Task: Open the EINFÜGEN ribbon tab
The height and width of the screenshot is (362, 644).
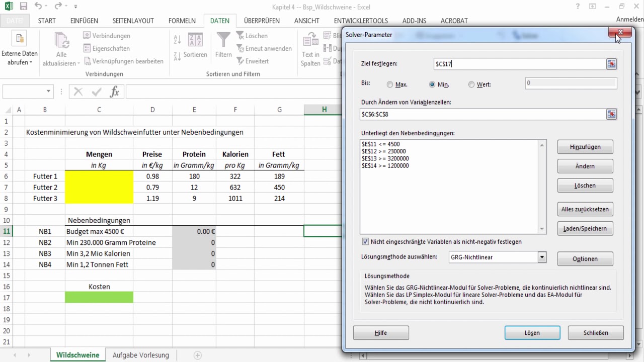Action: (84, 21)
